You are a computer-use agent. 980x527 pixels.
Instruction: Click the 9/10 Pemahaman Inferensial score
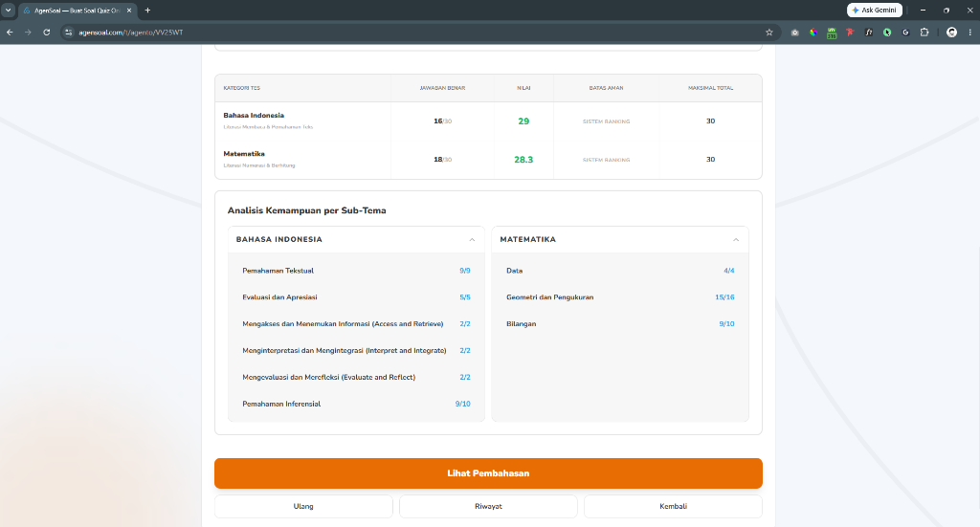[462, 404]
